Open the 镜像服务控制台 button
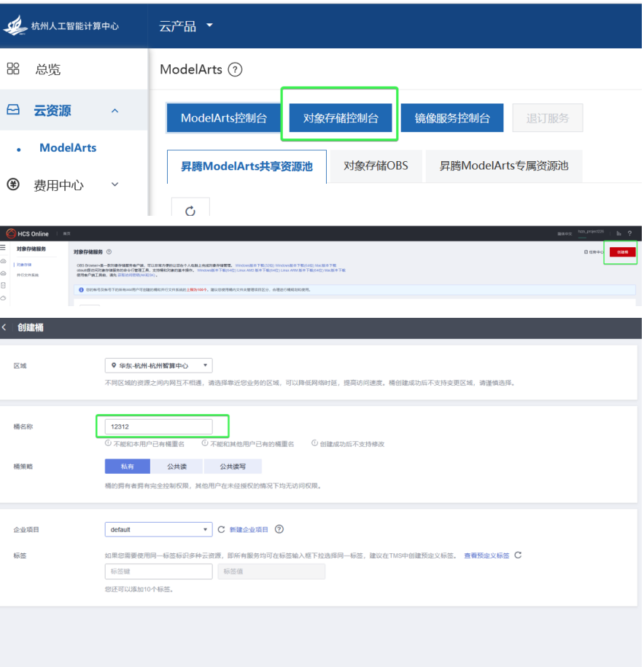644x667 pixels. tap(452, 118)
